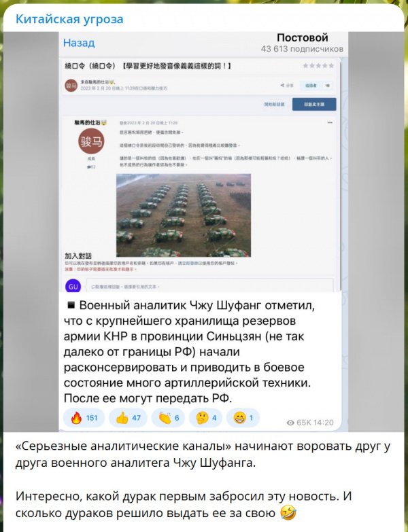The image size is (408, 532).
Task: Open the military vehicles photo in forum post
Action: 184,215
